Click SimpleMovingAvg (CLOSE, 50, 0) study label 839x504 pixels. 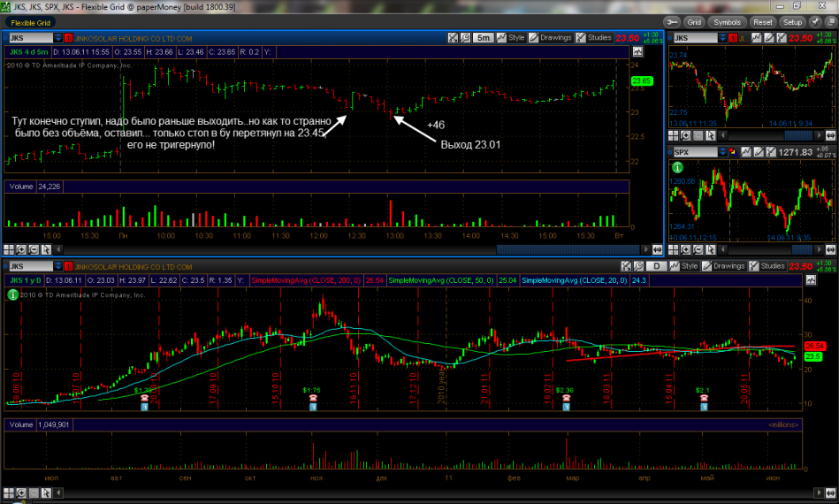coord(441,280)
